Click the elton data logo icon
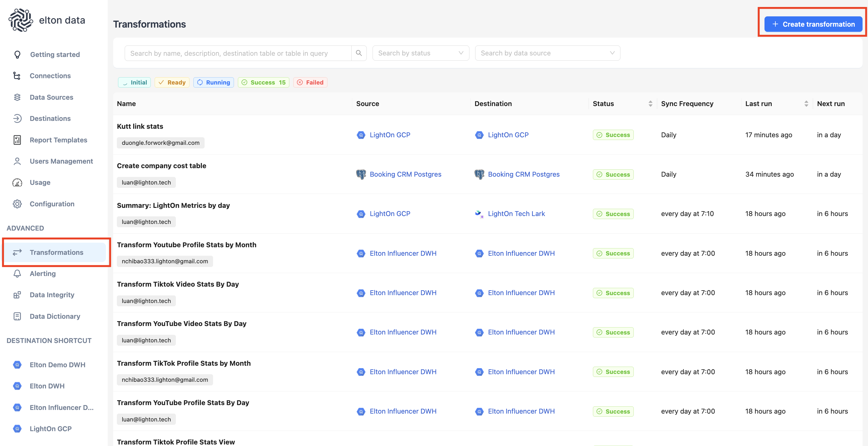Viewport: 868px width, 446px height. coord(21,20)
